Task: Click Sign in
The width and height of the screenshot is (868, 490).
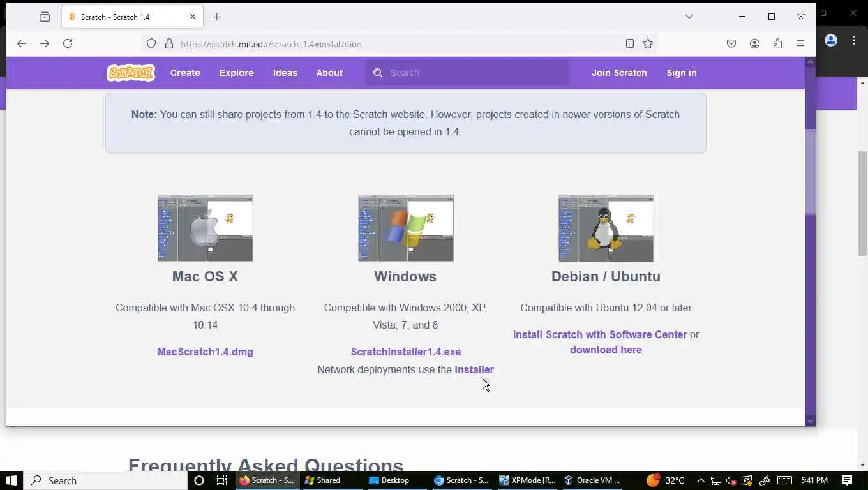Action: point(682,73)
